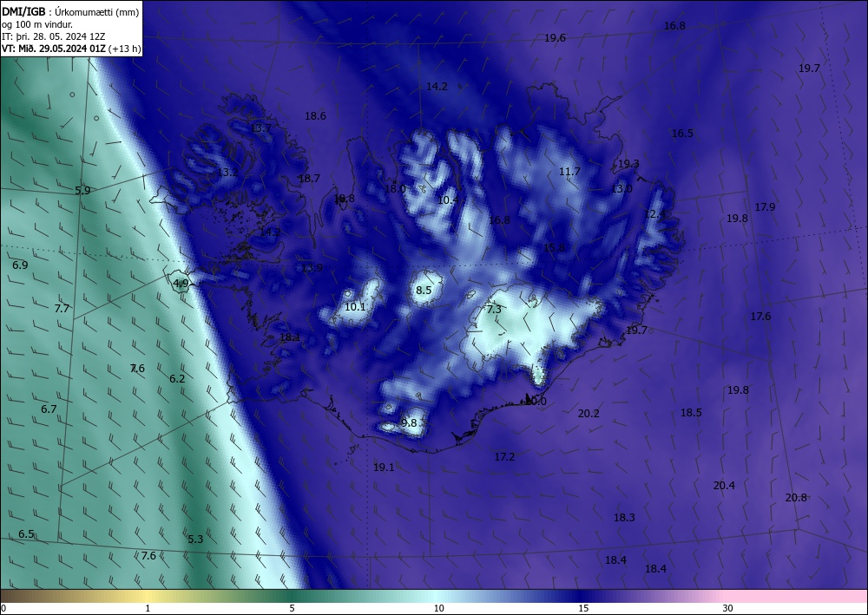Click the 18.7 value on the map
This screenshot has width=868, height=615.
[x=309, y=178]
